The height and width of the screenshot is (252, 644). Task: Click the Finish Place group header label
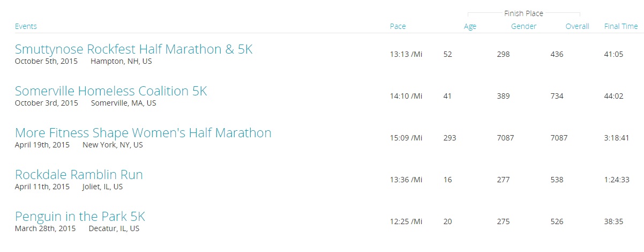[x=523, y=13]
